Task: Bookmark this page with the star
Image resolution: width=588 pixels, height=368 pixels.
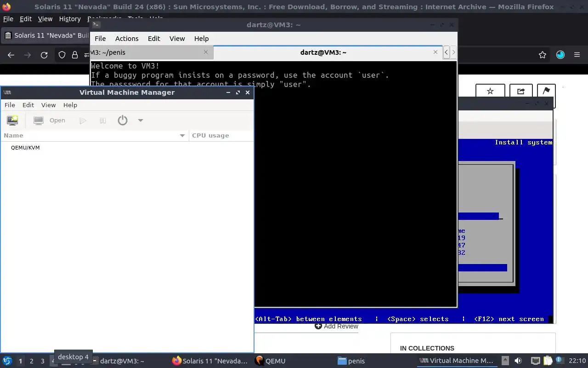Action: coord(543,55)
